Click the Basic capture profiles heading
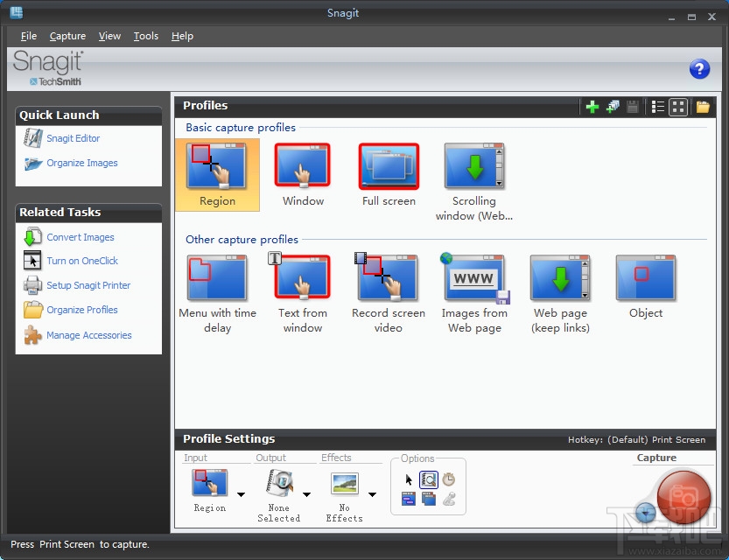The image size is (729, 560). click(x=241, y=128)
